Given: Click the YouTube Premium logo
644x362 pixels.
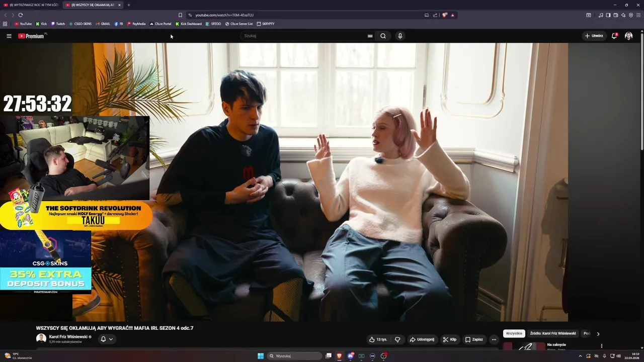Looking at the screenshot, I should pos(31,36).
